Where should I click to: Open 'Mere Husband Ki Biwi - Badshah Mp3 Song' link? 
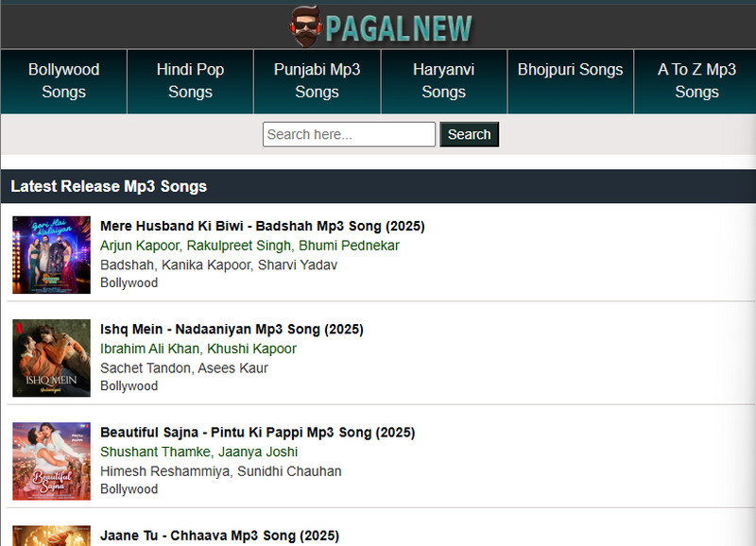(x=263, y=226)
